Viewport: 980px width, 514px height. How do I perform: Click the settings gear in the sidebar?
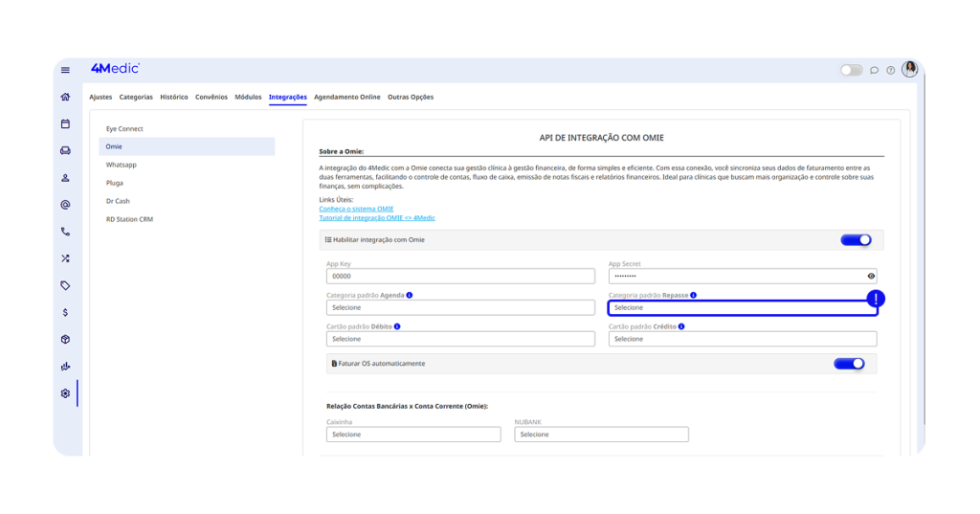(x=65, y=393)
